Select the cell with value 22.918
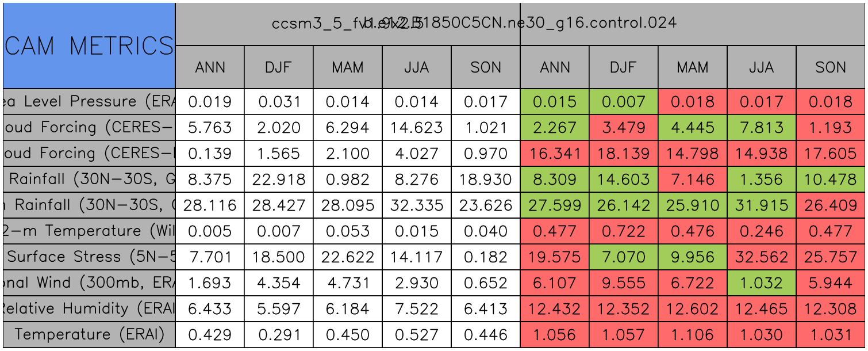The height and width of the screenshot is (351, 868). click(279, 179)
